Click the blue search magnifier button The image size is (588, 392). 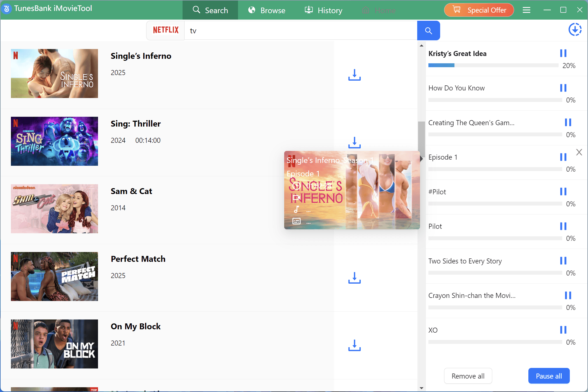click(428, 31)
